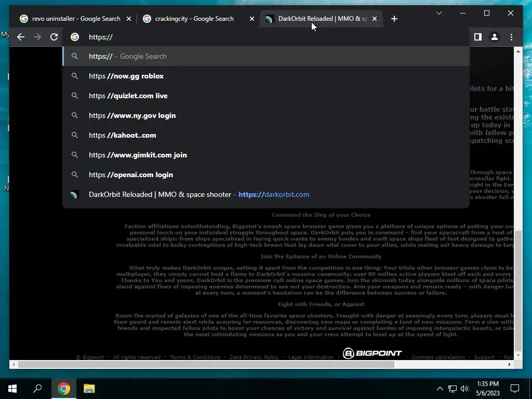Click 'Command the Ship of your Choice' heading

click(321, 215)
